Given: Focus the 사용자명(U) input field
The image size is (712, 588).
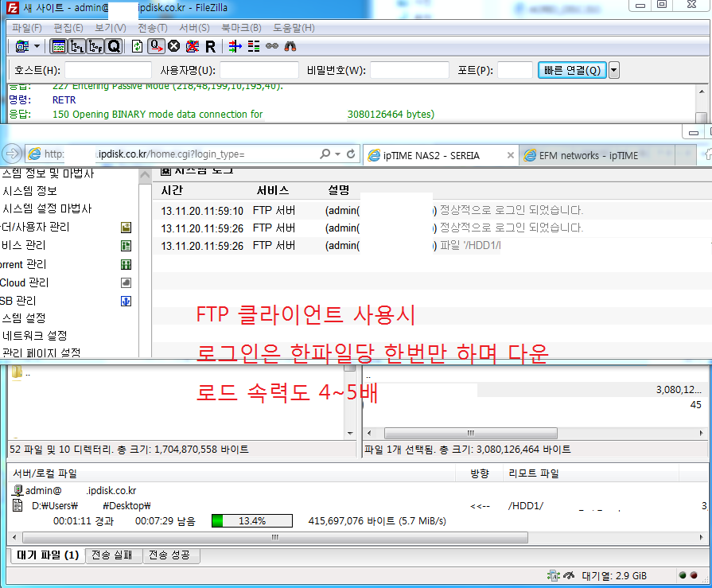Looking at the screenshot, I should [259, 70].
